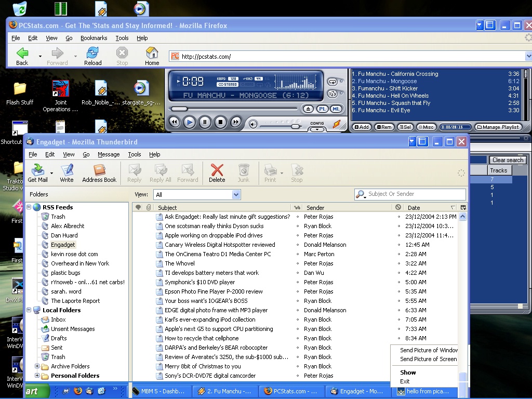Open Firefox's Tools menu
The height and width of the screenshot is (399, 532).
click(122, 38)
